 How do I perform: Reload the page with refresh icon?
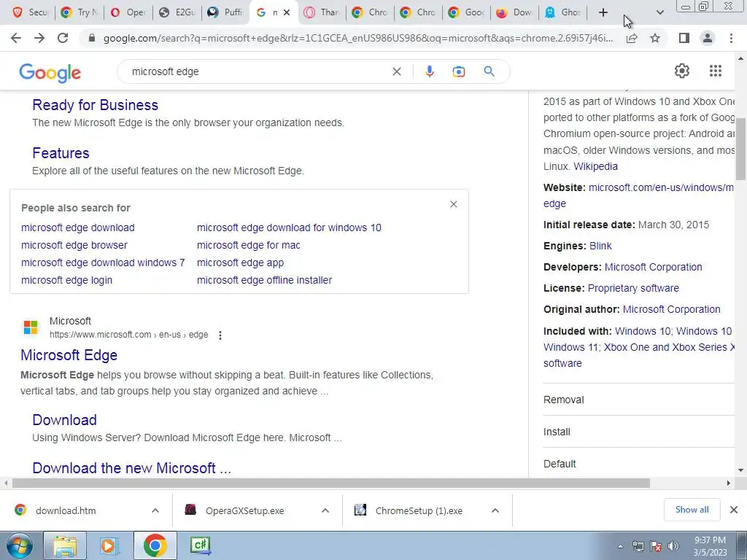[x=63, y=38]
